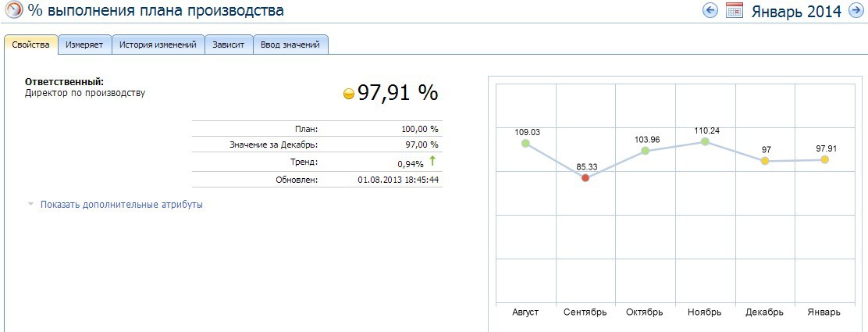868x332 pixels.
Task: Select the Август chart point 109.03
Action: point(525,144)
